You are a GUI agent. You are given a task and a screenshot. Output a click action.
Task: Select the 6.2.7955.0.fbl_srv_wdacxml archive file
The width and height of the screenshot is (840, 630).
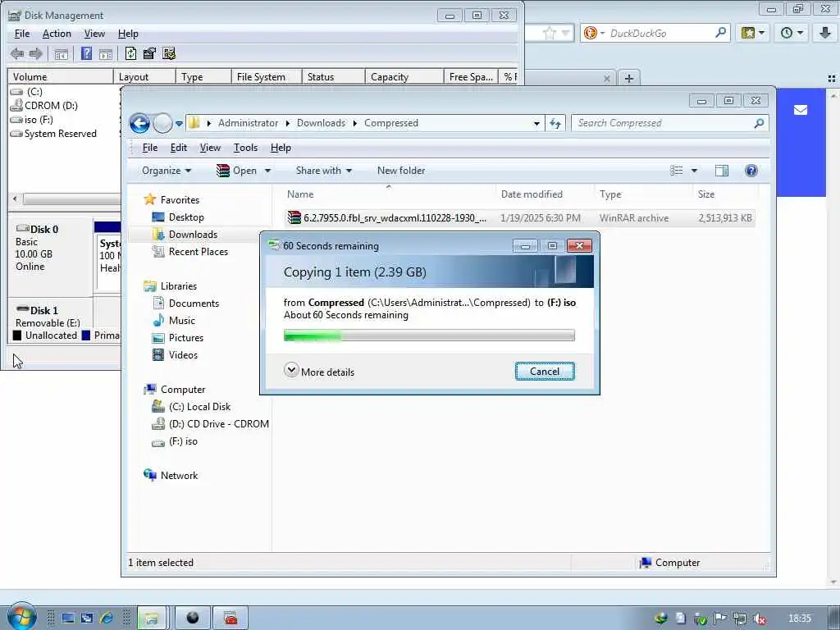[x=519, y=218]
